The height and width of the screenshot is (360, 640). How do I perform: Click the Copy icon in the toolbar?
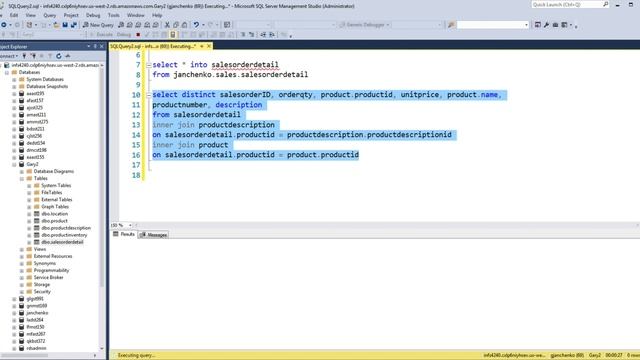pos(176,25)
